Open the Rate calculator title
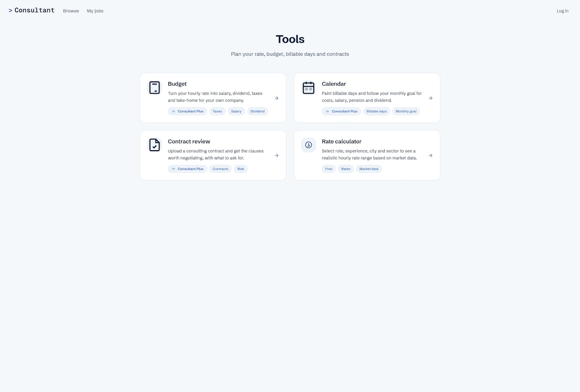 (x=342, y=141)
